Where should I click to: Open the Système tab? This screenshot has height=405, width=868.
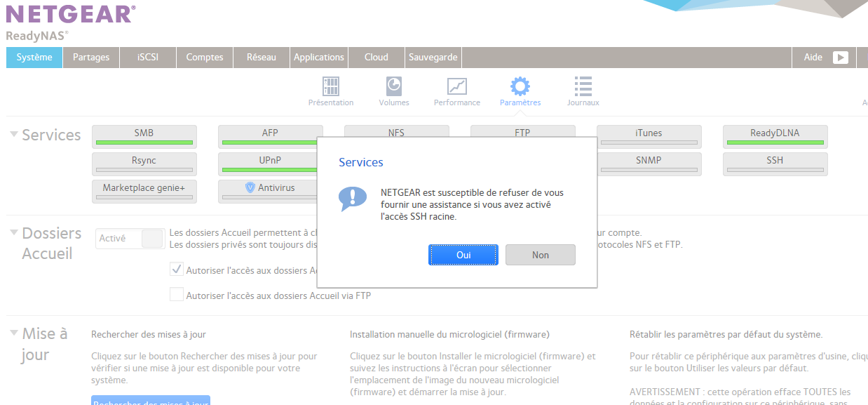[x=34, y=58]
